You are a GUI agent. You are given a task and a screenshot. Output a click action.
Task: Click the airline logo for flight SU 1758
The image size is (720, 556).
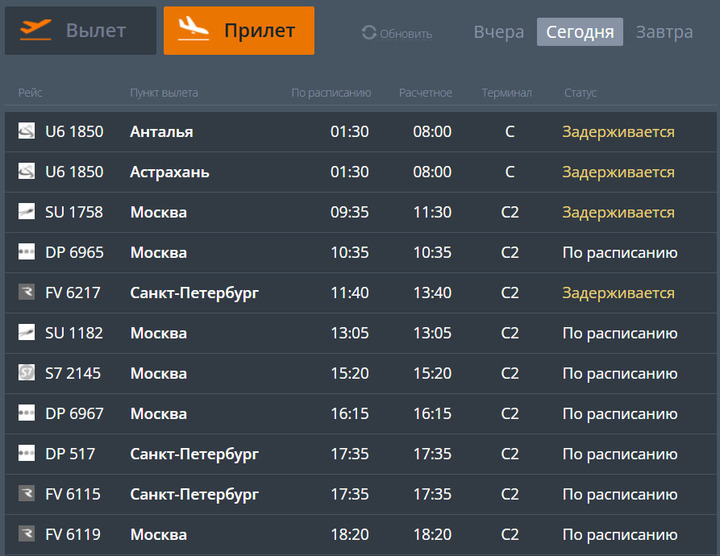coord(27,212)
